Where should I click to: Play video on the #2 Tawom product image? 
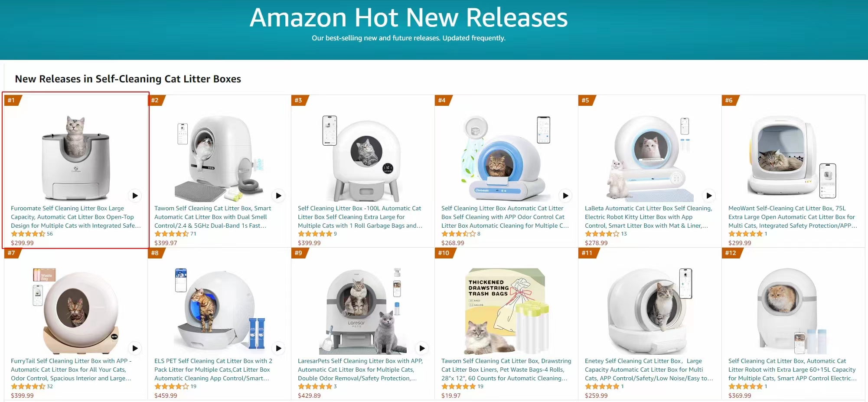coord(278,196)
